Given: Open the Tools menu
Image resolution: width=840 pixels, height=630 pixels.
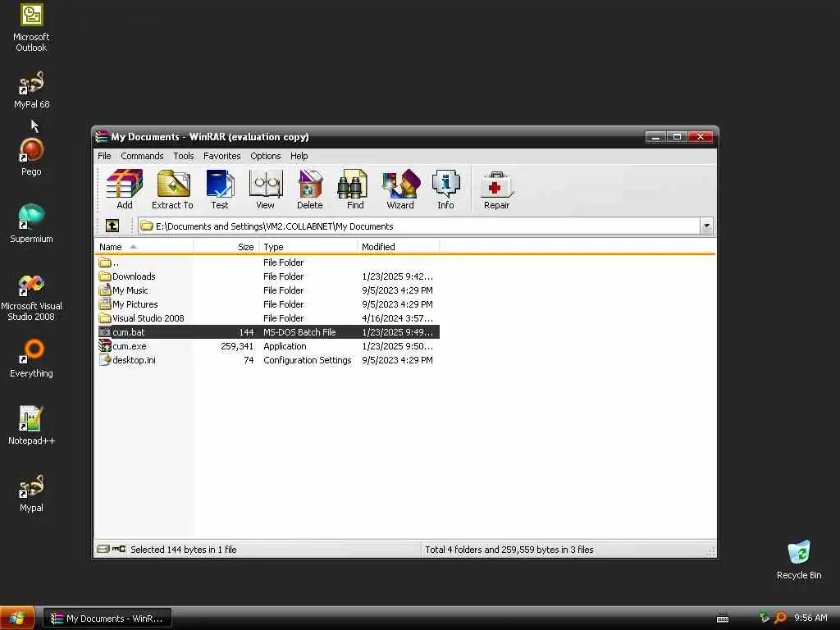Looking at the screenshot, I should coord(183,156).
